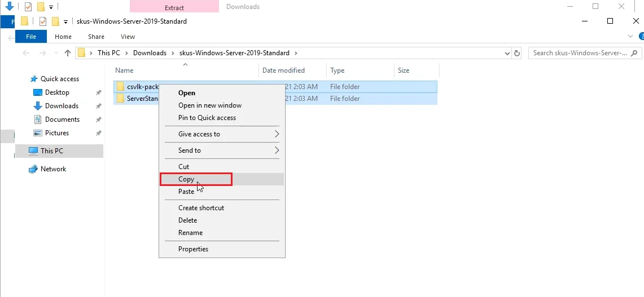The height and width of the screenshot is (297, 644).
Task: Select the This PC icon in sidebar
Action: pos(34,151)
